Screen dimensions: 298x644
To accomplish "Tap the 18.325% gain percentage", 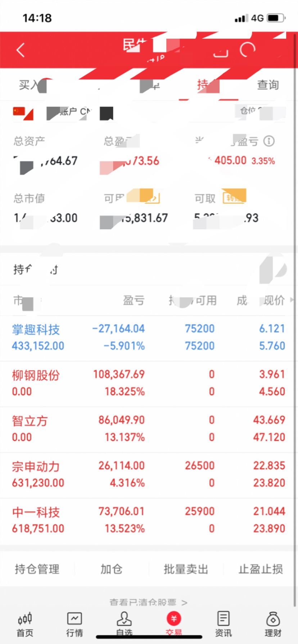I will [125, 391].
